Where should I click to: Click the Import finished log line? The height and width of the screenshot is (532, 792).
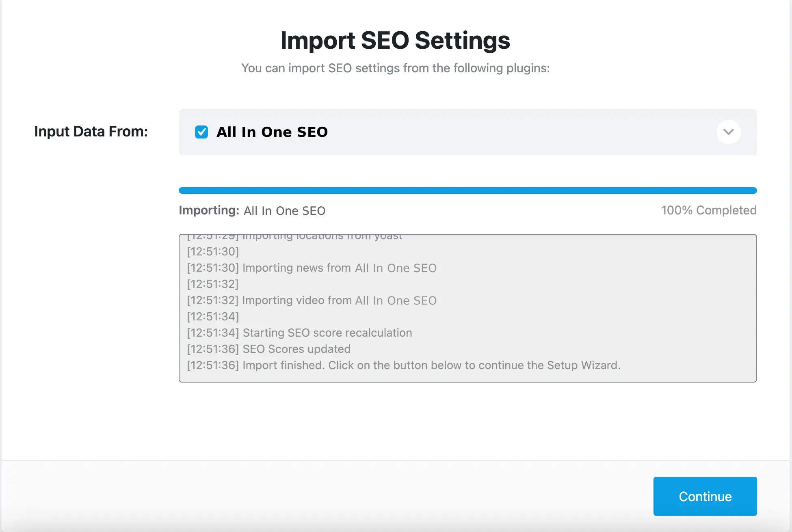pyautogui.click(x=403, y=365)
